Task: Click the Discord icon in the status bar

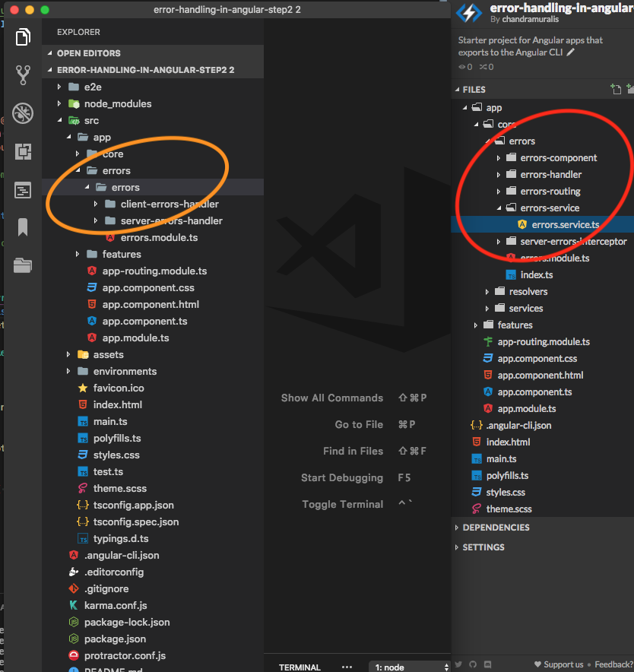Action: tap(487, 664)
